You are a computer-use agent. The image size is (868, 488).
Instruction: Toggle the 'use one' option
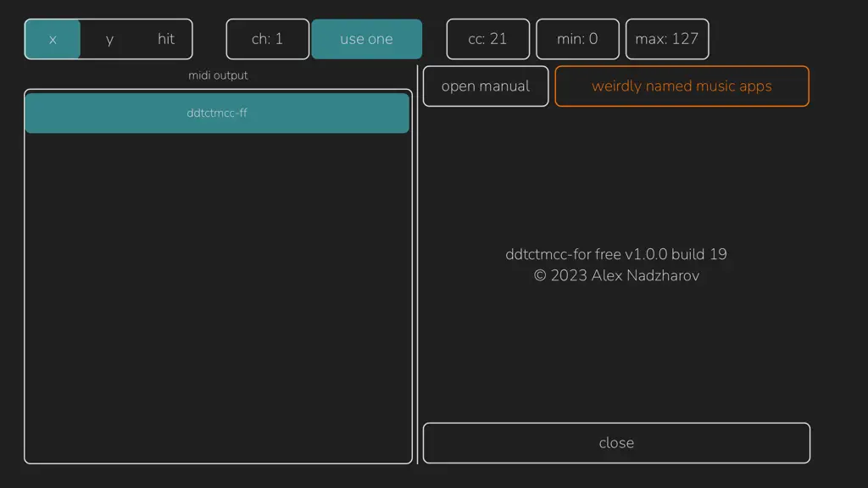pyautogui.click(x=366, y=39)
